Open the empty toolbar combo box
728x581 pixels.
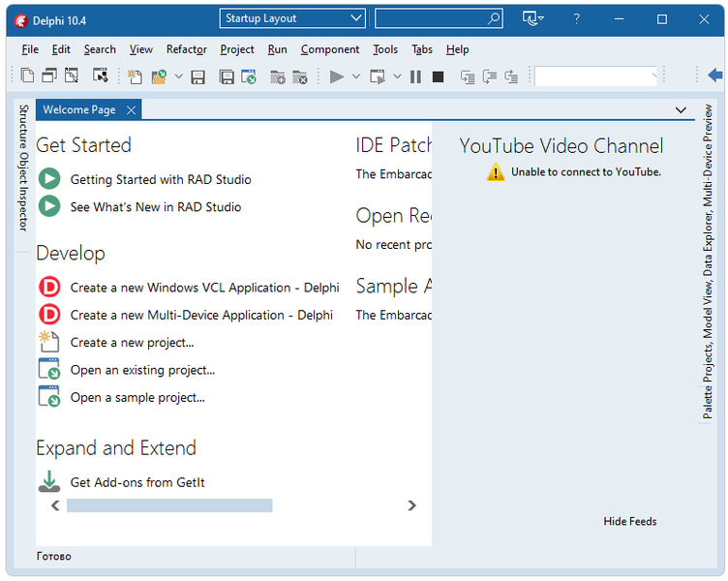point(596,76)
